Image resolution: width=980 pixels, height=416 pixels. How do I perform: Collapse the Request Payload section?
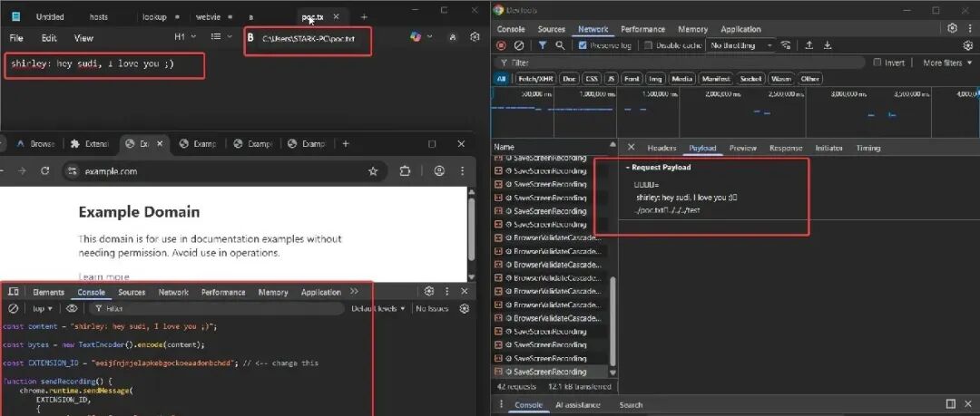click(x=660, y=168)
